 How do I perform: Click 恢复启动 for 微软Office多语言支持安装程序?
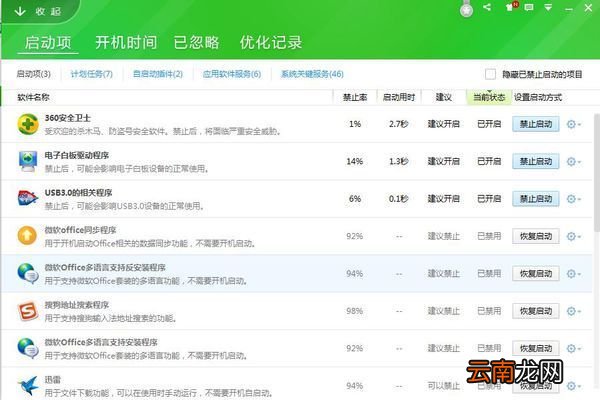click(536, 348)
